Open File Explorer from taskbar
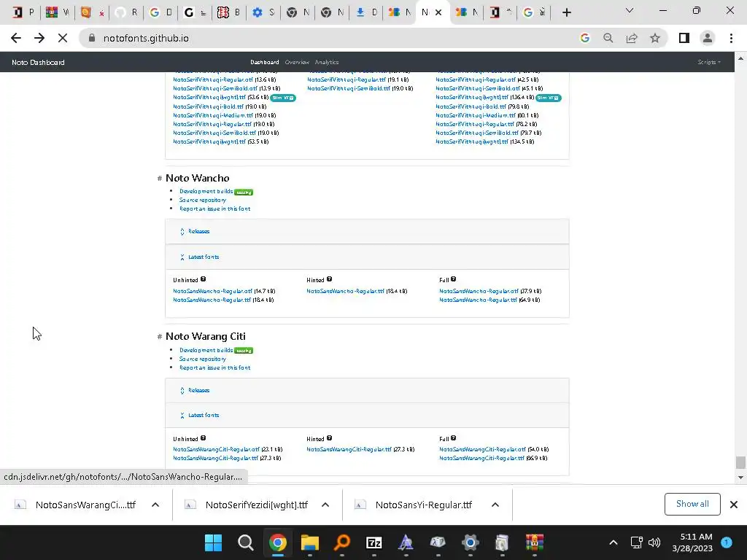The height and width of the screenshot is (560, 747). point(309,542)
